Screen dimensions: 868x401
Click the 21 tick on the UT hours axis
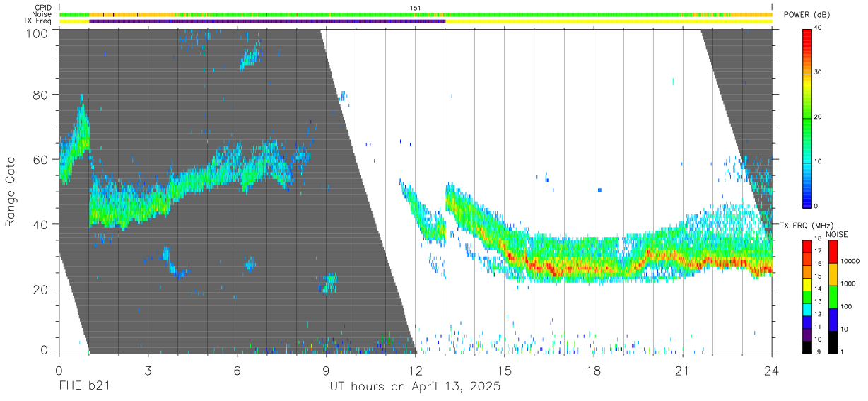click(682, 370)
